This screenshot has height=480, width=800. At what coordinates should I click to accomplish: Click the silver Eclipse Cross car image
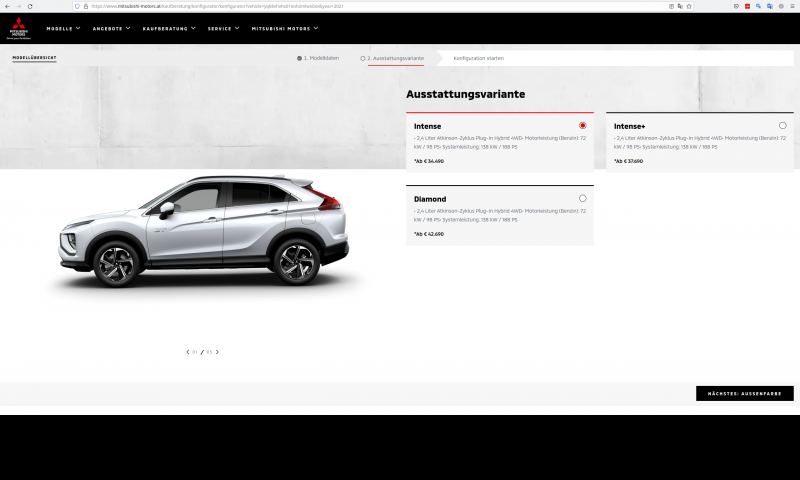[204, 231]
